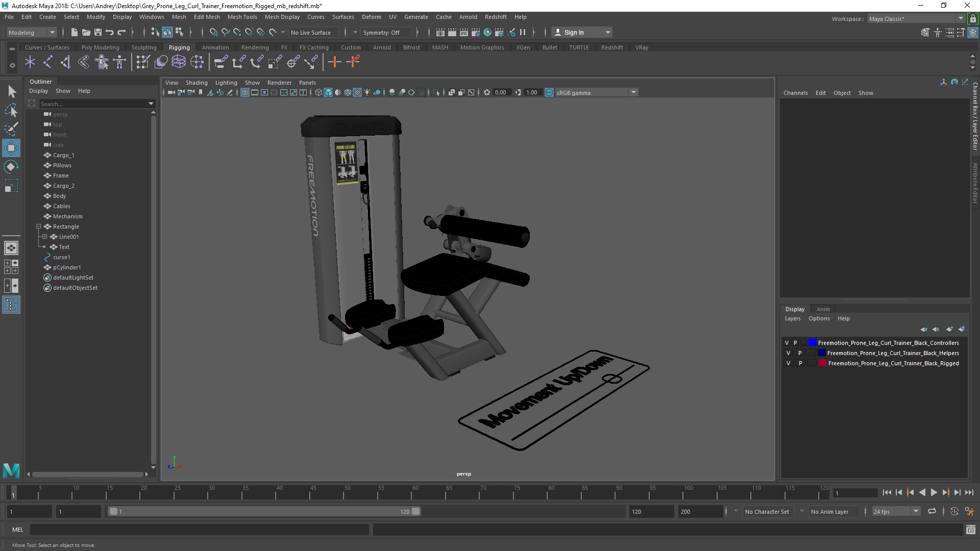Screen dimensions: 980x551
Task: Click blue color swatch of Controllers layer
Action: [x=813, y=343]
